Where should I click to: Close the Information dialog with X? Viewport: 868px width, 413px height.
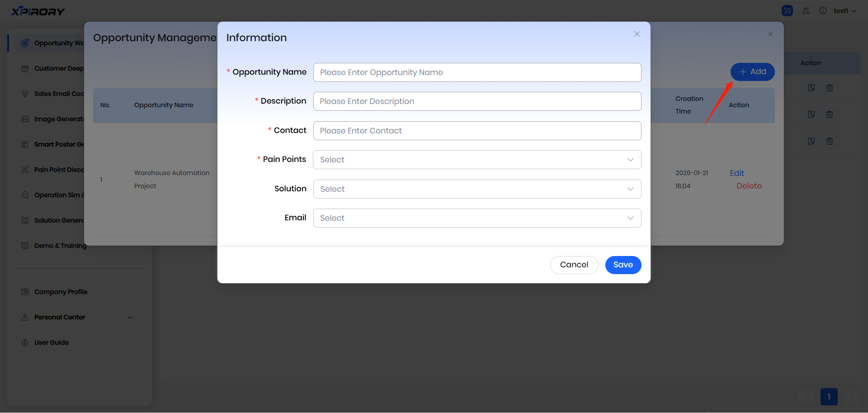click(x=637, y=34)
